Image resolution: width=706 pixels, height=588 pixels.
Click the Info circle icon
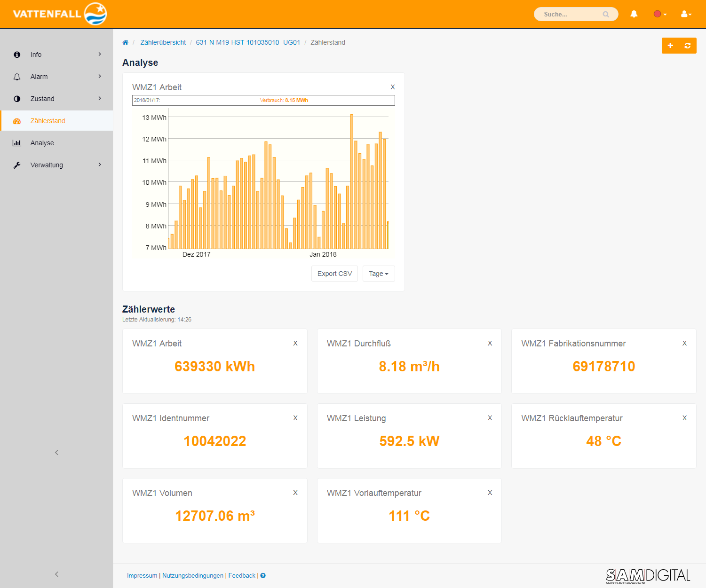point(17,55)
